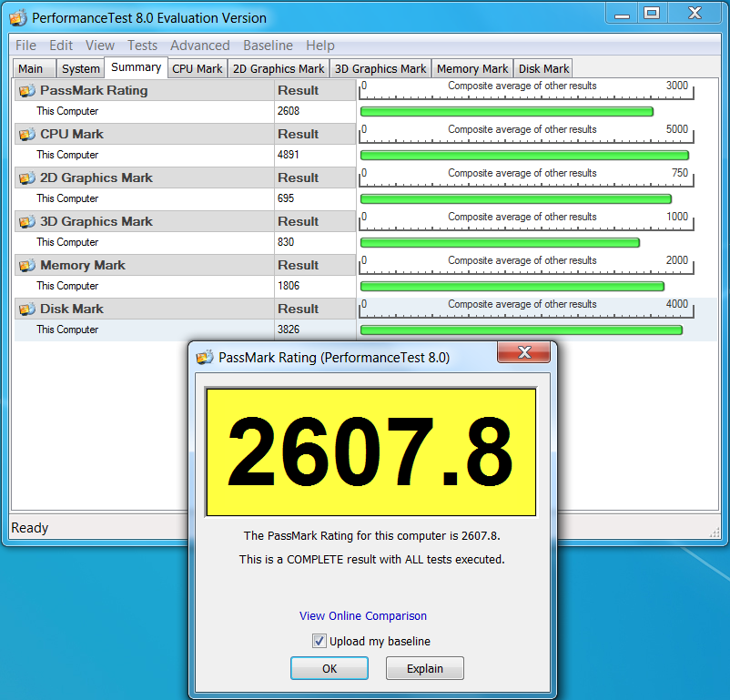Click the 2D Graphics Mark header label
730x700 pixels.
pyautogui.click(x=96, y=178)
